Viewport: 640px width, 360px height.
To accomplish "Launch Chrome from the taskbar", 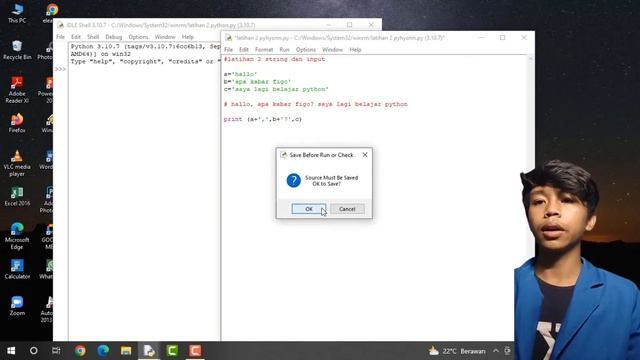I will [x=80, y=351].
